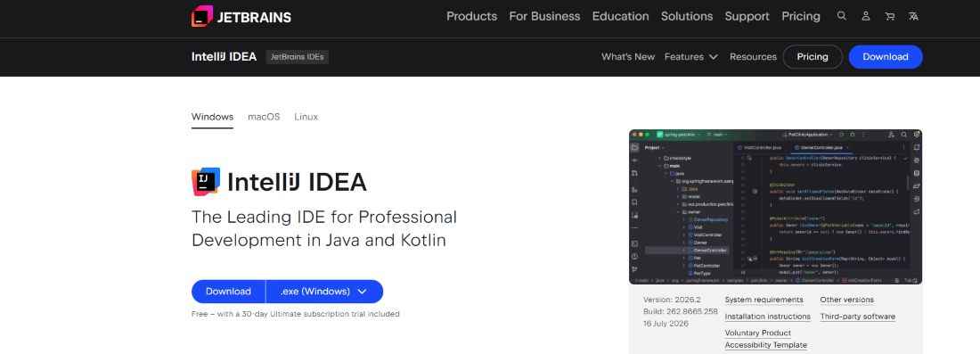Click the Leading IDE tagline text
Screen dimensions: 980x354
point(323,228)
